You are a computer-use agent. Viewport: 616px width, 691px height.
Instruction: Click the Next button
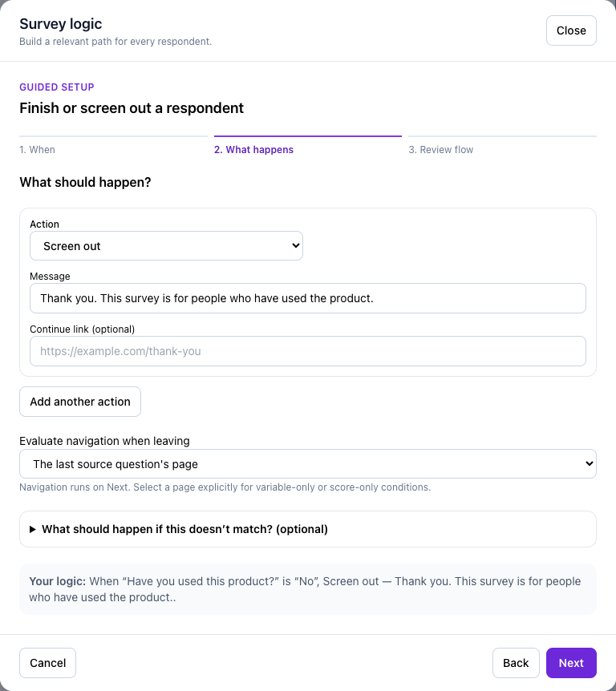coord(571,663)
